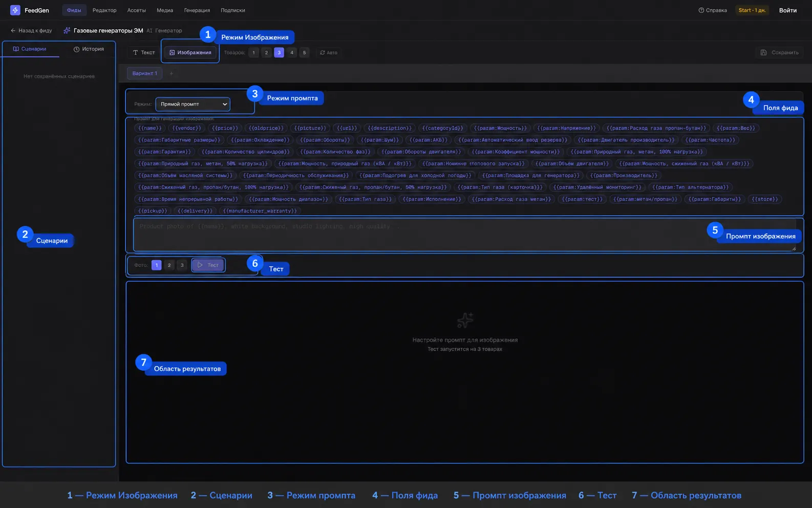Image resolution: width=812 pixels, height=508 pixels.
Task: Open the Генерация menu item
Action: coord(197,10)
